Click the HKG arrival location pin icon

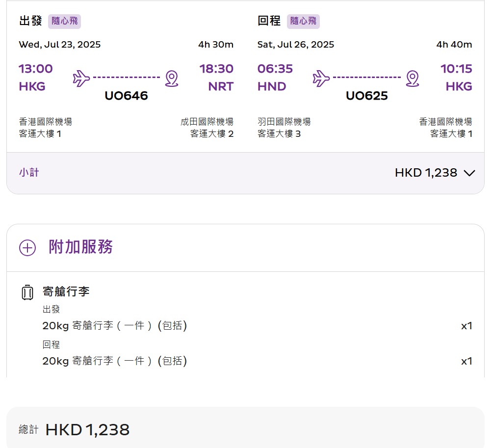[x=413, y=78]
